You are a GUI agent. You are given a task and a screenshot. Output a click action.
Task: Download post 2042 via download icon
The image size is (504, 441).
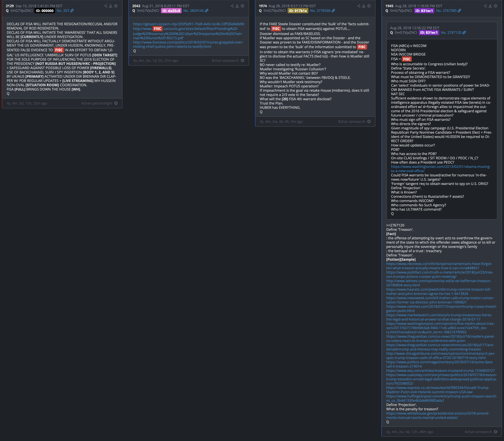237,6
